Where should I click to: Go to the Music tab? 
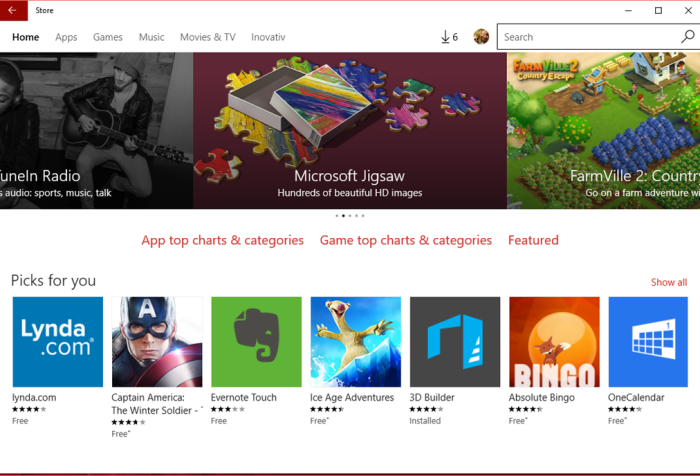[151, 37]
